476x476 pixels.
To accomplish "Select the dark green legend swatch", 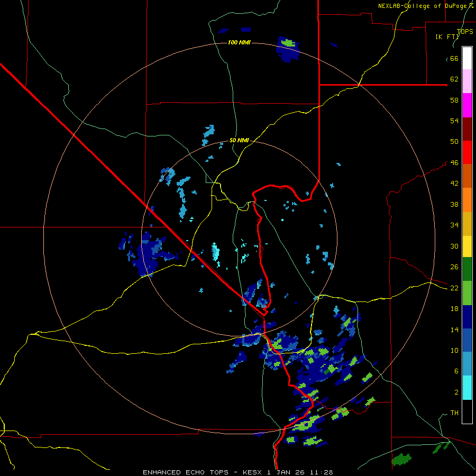I will tap(467, 269).
